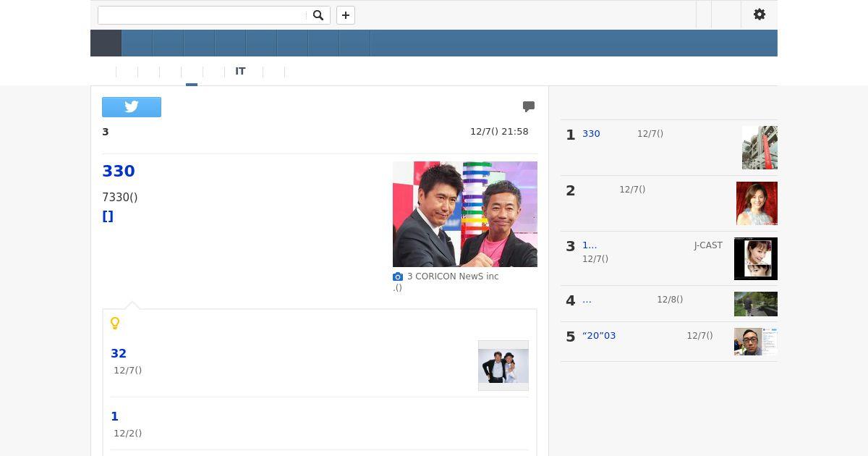Click ranking 5 man with glasses thumbnail
The image size is (868, 456).
click(756, 342)
